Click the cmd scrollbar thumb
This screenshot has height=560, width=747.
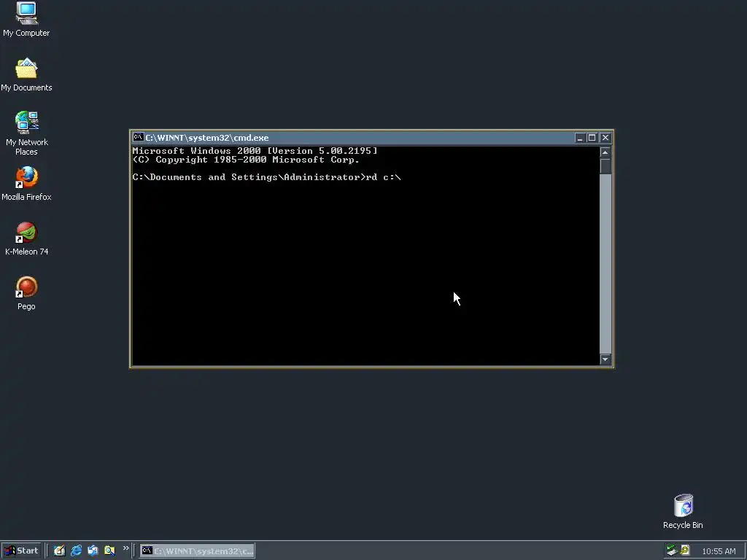605,166
